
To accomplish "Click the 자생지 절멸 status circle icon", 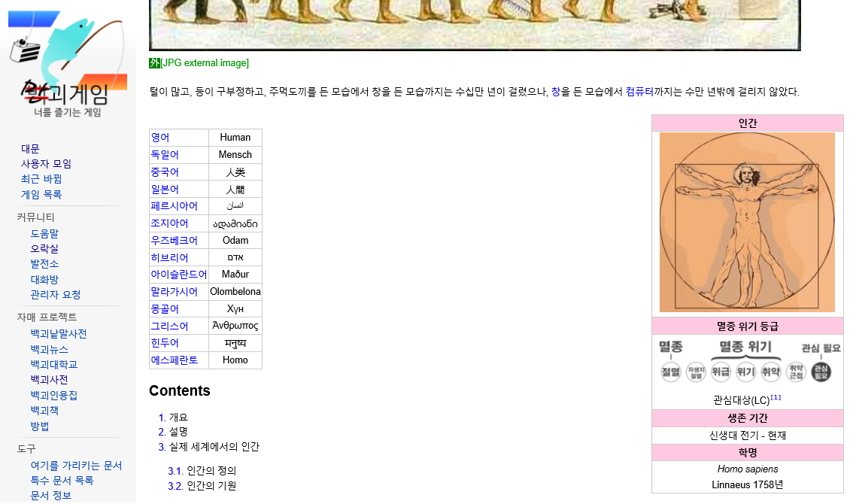I will pyautogui.click(x=696, y=372).
